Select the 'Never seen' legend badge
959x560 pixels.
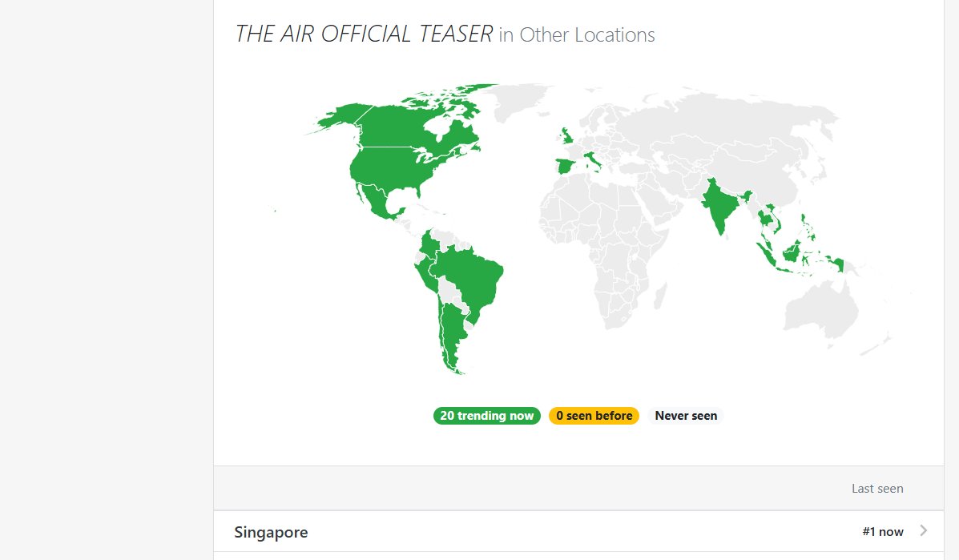[686, 416]
